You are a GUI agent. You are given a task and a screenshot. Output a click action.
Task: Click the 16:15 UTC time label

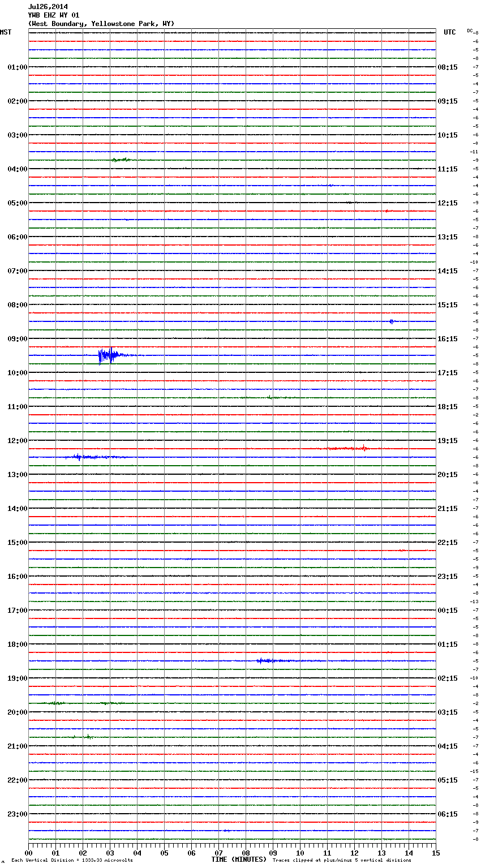click(448, 339)
